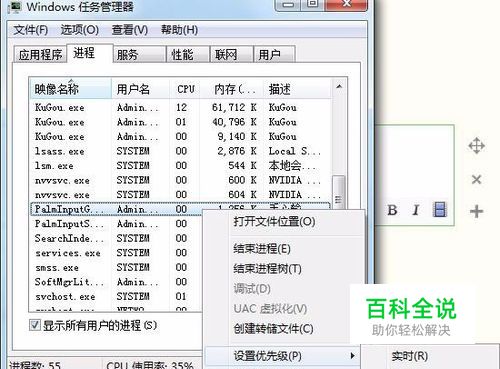Click the process list scroll up arrow
This screenshot has width=500, height=369.
[x=339, y=87]
